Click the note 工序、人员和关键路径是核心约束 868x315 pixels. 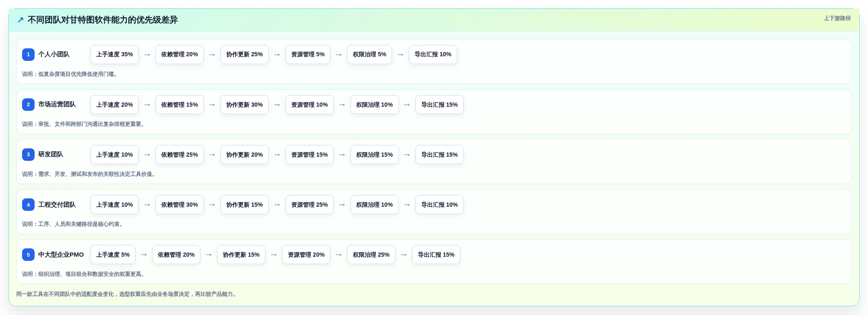(x=73, y=224)
